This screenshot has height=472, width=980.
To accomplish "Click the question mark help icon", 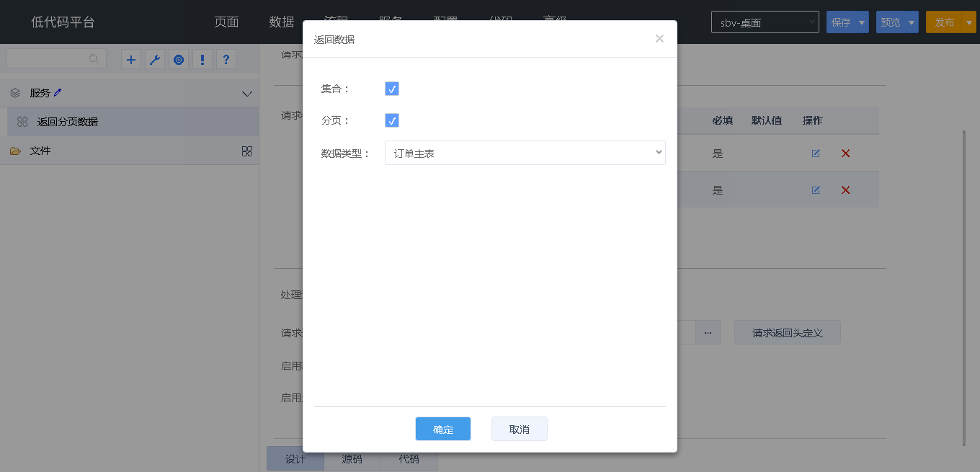I will pos(226,60).
